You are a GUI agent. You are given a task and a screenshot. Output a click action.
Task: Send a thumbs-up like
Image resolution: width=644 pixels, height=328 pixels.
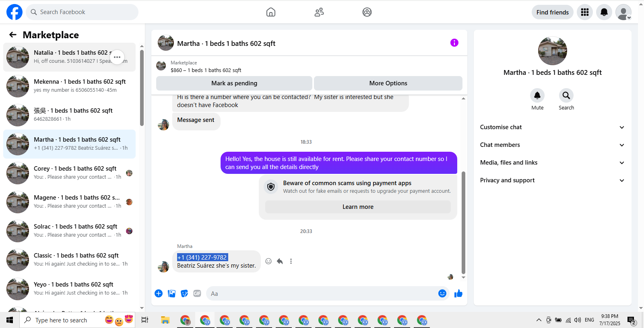click(458, 293)
